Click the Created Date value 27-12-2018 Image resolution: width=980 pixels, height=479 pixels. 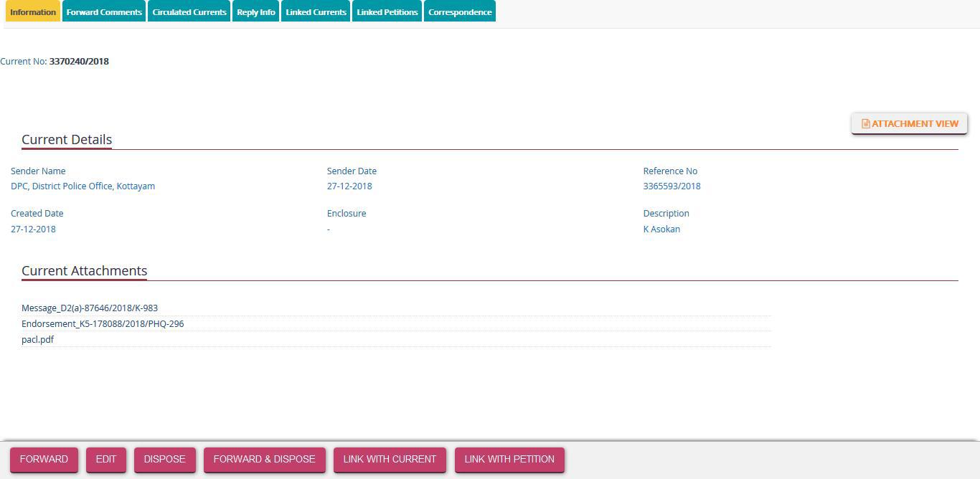click(x=33, y=229)
